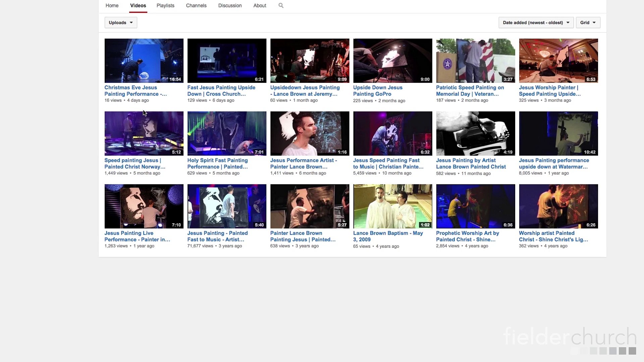This screenshot has height=362, width=644.
Task: Open Patriotic Speed Painting Memorial Day thumbnail
Action: tap(475, 61)
